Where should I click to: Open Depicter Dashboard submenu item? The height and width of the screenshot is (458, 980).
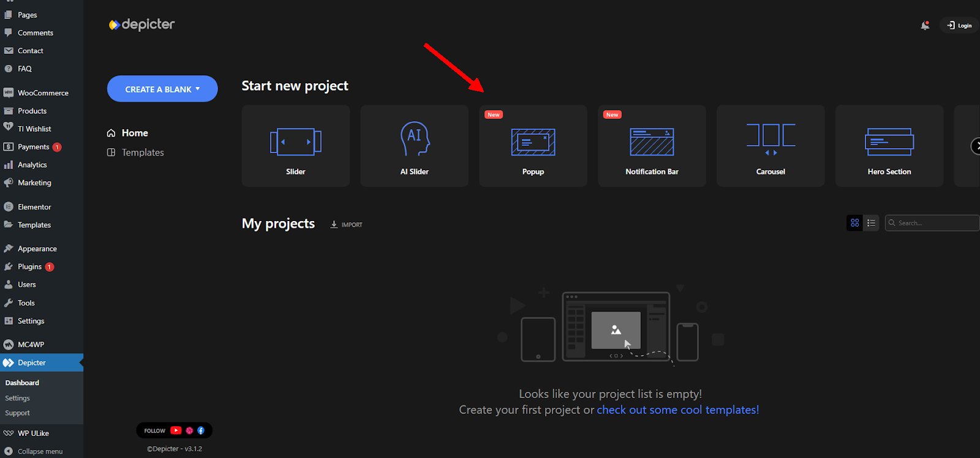[x=22, y=383]
